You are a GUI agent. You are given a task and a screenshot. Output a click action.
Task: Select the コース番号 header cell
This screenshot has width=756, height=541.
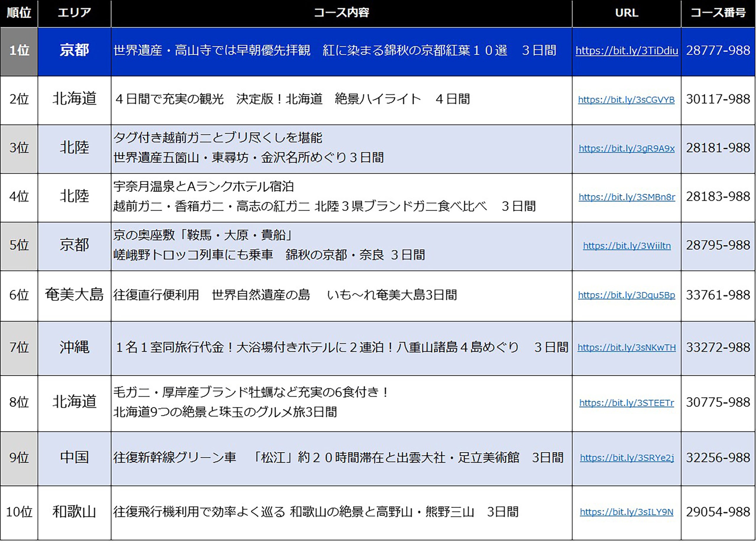point(718,13)
